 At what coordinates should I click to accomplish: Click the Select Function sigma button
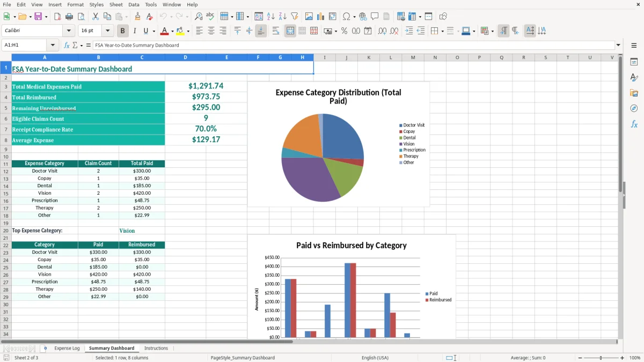point(75,45)
